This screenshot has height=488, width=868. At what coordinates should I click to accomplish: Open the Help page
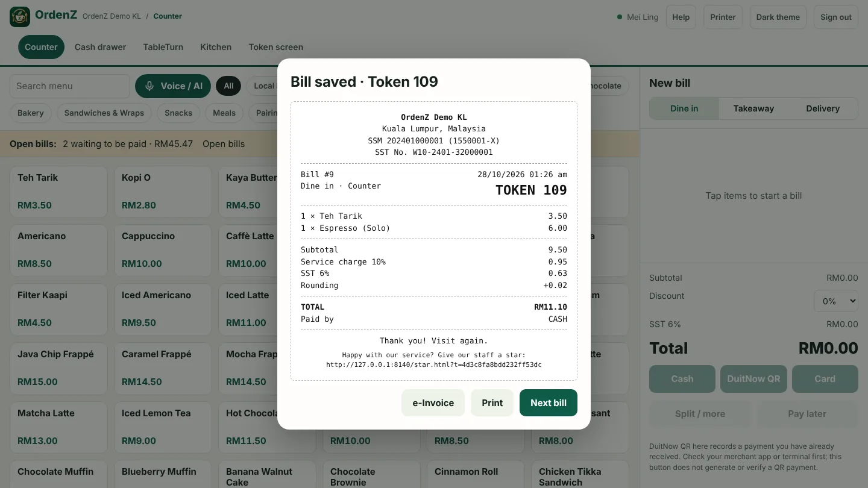[681, 17]
